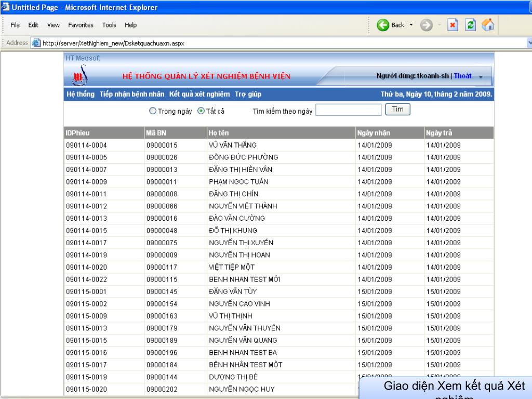Screen dimensions: 532x399
Task: Open the 'Tiếp nhận bệnh nhân' menu
Action: (x=132, y=94)
